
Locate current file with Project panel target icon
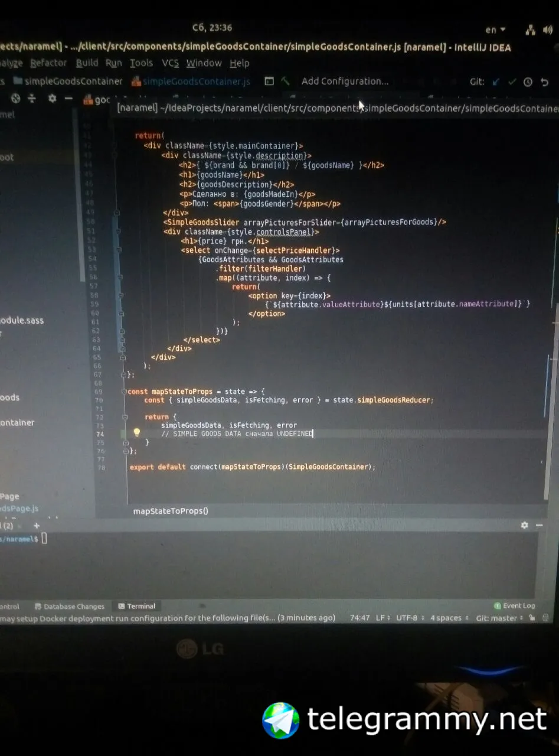[x=16, y=99]
